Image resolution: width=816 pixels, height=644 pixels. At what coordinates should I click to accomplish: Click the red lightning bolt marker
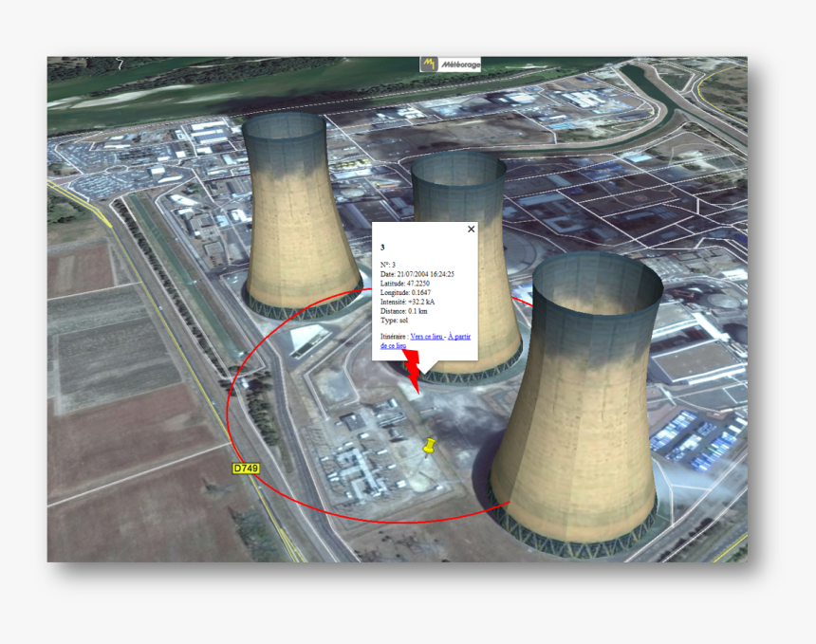(414, 370)
